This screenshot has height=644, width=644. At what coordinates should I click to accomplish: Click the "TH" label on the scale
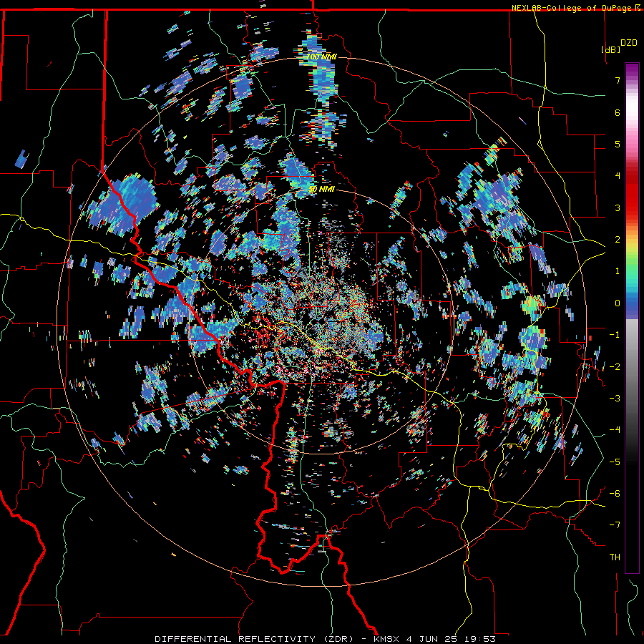[x=615, y=557]
